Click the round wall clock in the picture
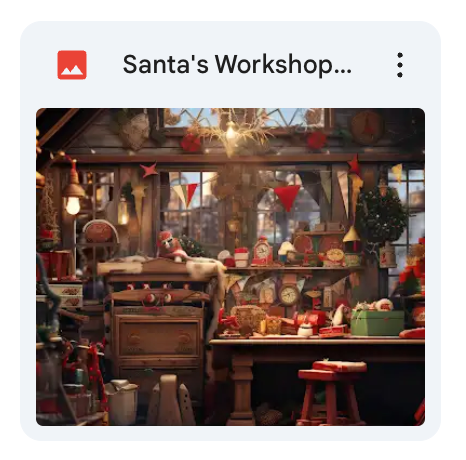466x460 pixels. pos(289,295)
